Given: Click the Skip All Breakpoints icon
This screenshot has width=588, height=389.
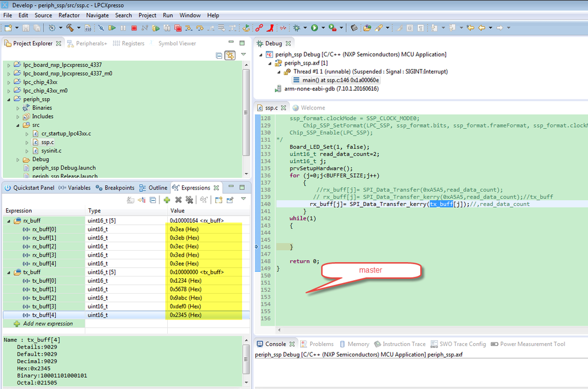Looking at the screenshot, I should click(101, 28).
